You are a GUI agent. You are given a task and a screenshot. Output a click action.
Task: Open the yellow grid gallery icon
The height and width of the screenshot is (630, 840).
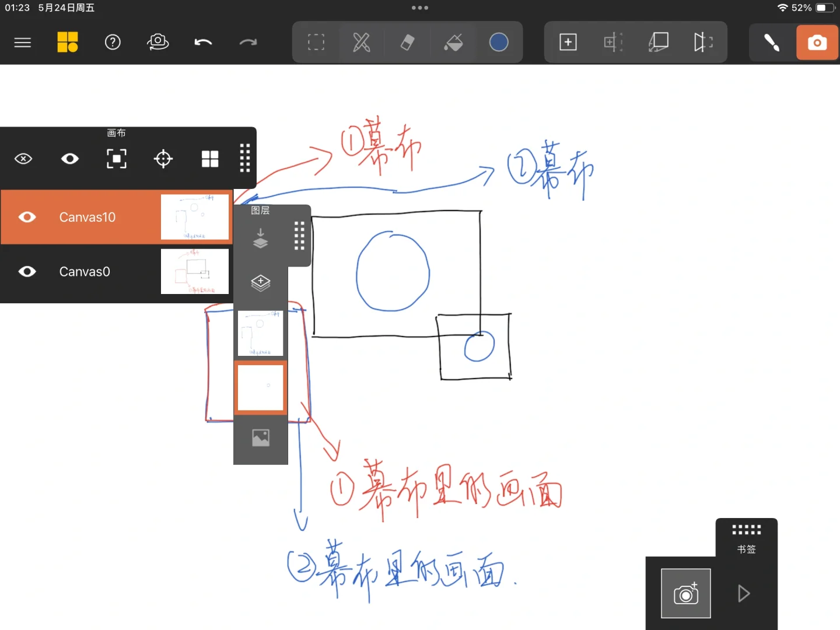(x=68, y=42)
